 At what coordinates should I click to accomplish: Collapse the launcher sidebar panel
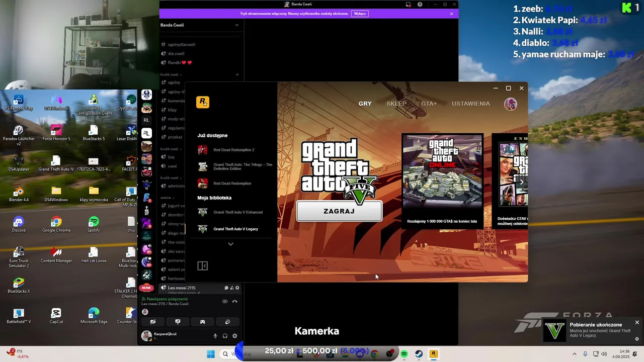(202, 266)
